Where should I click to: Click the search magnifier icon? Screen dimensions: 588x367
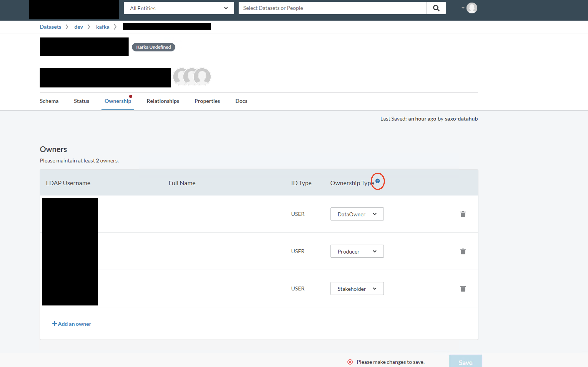(x=436, y=8)
